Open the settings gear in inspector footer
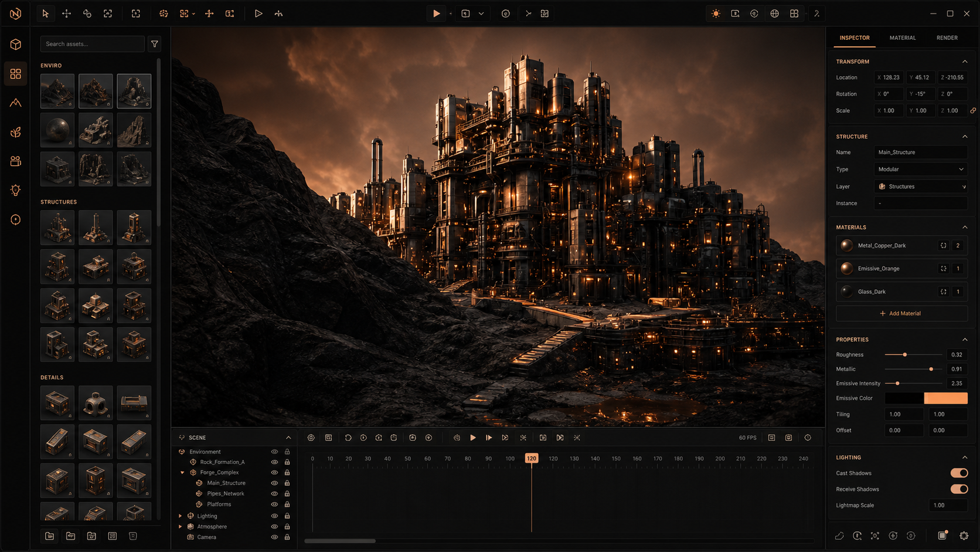Image resolution: width=980 pixels, height=552 pixels. coord(964,536)
